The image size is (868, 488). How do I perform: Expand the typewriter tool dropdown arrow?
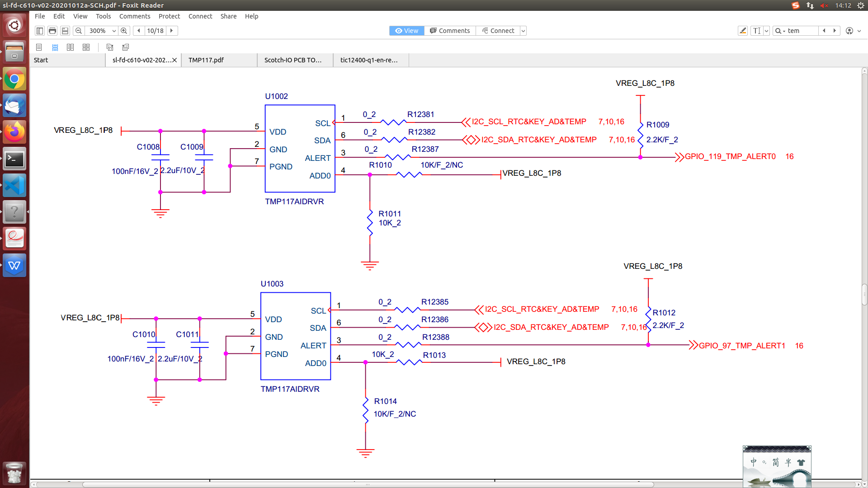(766, 31)
